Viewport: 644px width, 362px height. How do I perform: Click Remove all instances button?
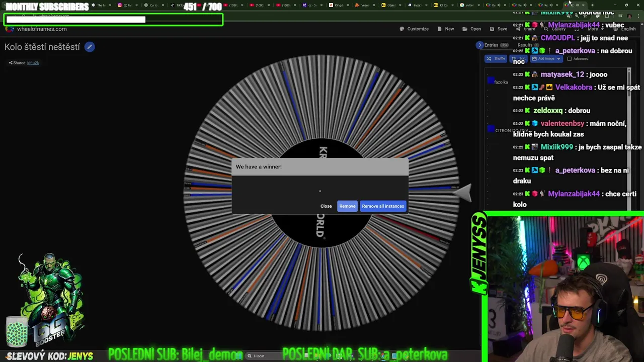[383, 206]
